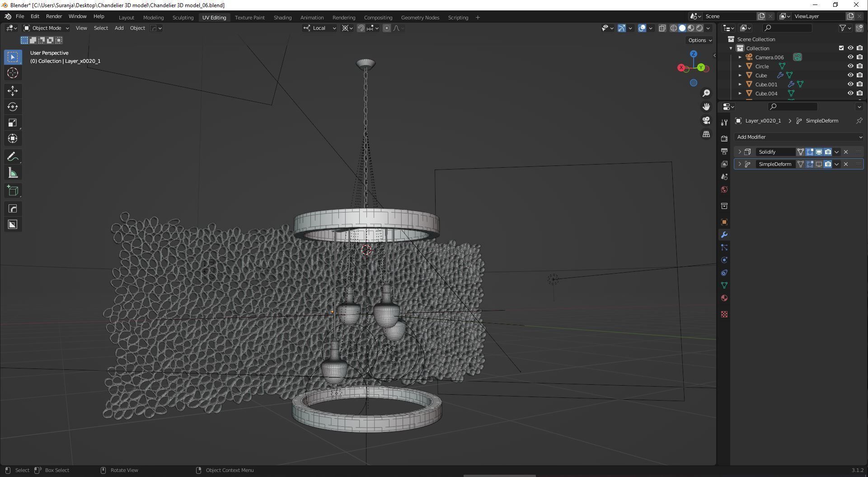Viewport: 868px width, 477px height.
Task: Expand the SimpleDeform modifier panel
Action: pyautogui.click(x=740, y=164)
